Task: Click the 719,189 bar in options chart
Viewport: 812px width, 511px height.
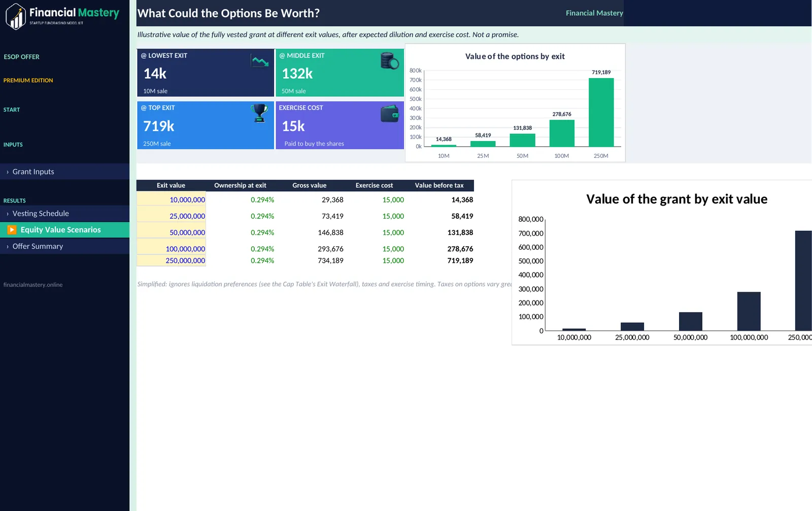Action: point(601,112)
